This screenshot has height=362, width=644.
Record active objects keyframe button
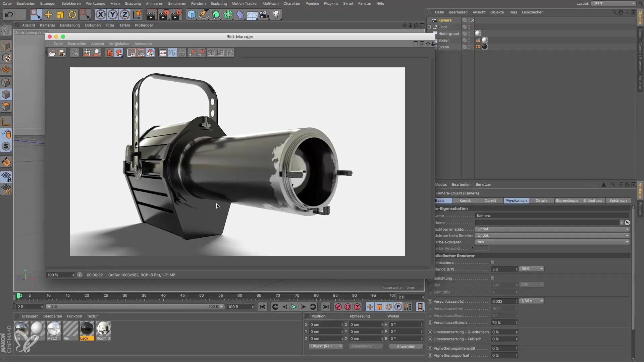[338, 307]
